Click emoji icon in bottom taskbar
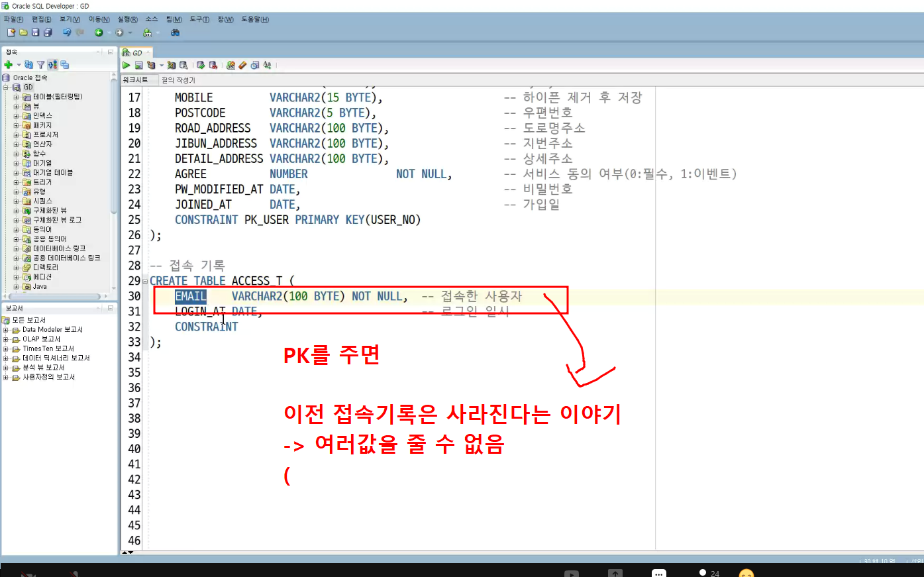The width and height of the screenshot is (924, 577). [x=746, y=573]
